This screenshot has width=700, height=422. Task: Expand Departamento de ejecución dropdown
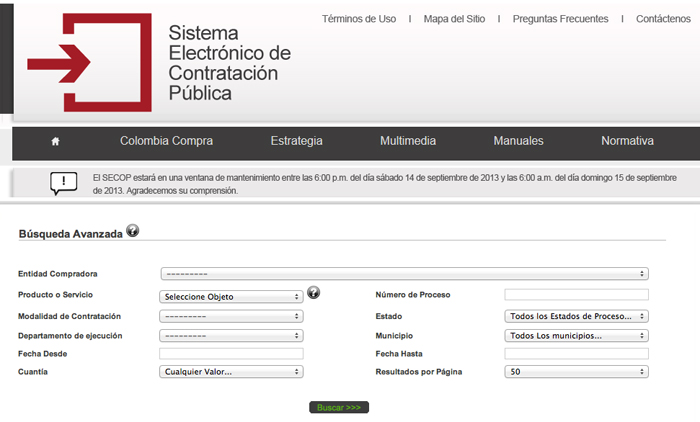(x=231, y=335)
